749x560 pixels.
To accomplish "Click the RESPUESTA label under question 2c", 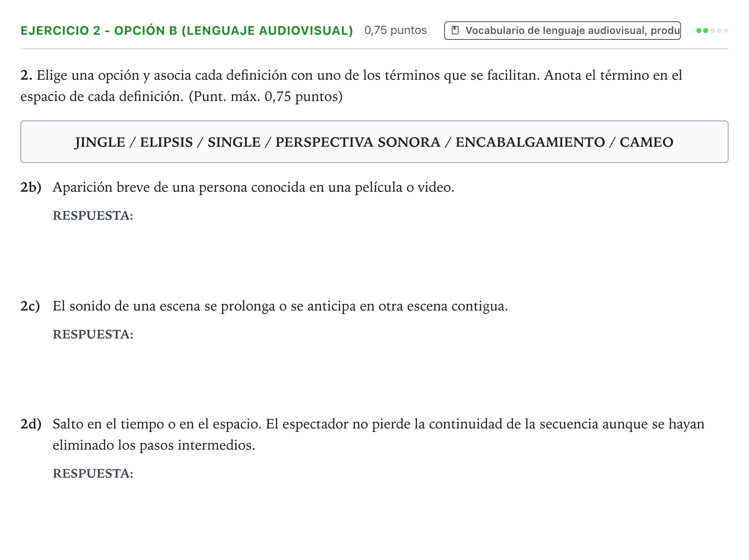I will pyautogui.click(x=93, y=334).
